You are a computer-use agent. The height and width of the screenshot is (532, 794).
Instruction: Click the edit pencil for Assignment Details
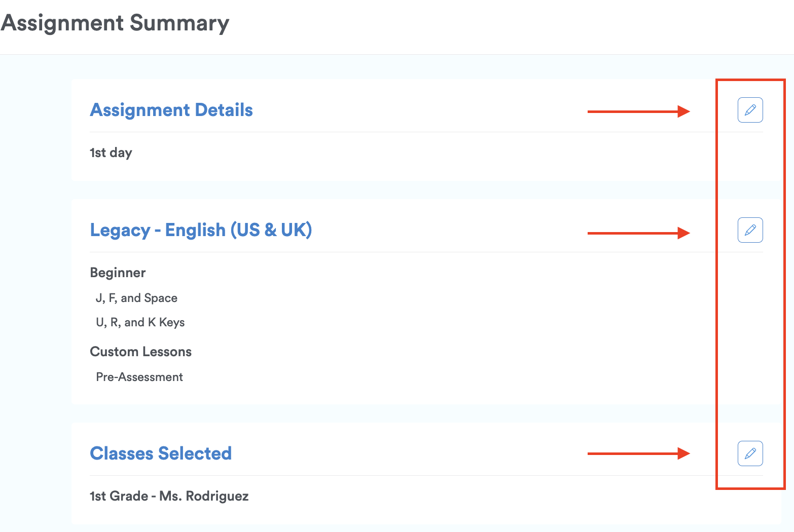point(750,110)
